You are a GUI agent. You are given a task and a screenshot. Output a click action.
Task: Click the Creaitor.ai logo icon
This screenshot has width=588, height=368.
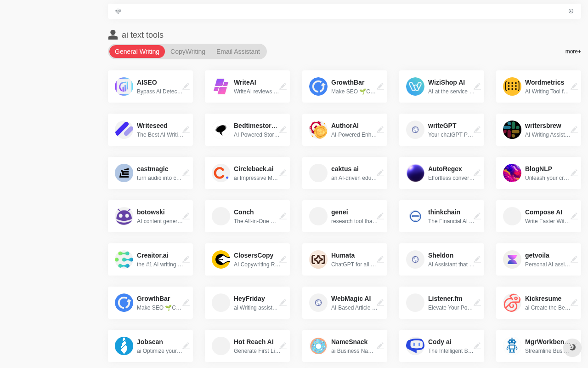click(x=124, y=259)
